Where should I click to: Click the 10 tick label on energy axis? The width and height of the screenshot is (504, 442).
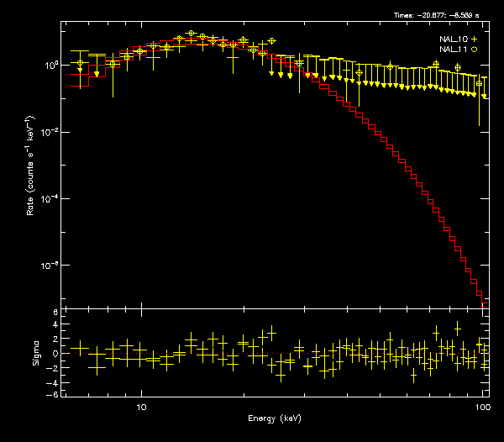click(141, 406)
